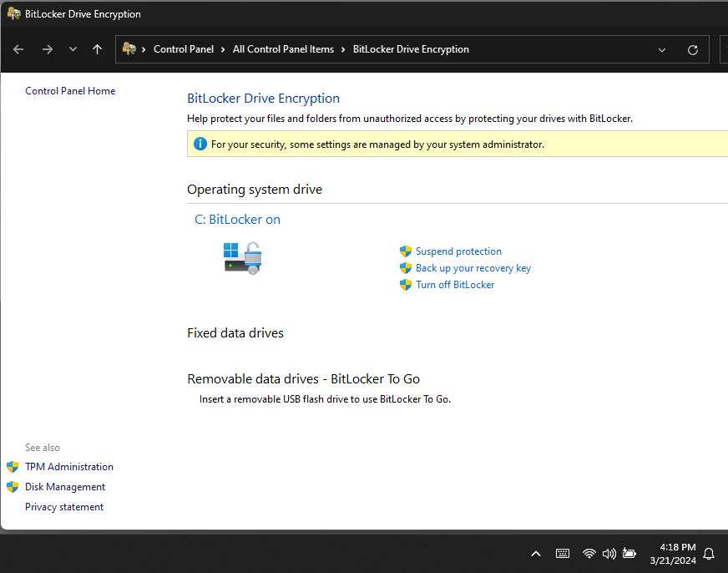
Task: Select All Control Panel Items breadcrumb
Action: tap(283, 49)
